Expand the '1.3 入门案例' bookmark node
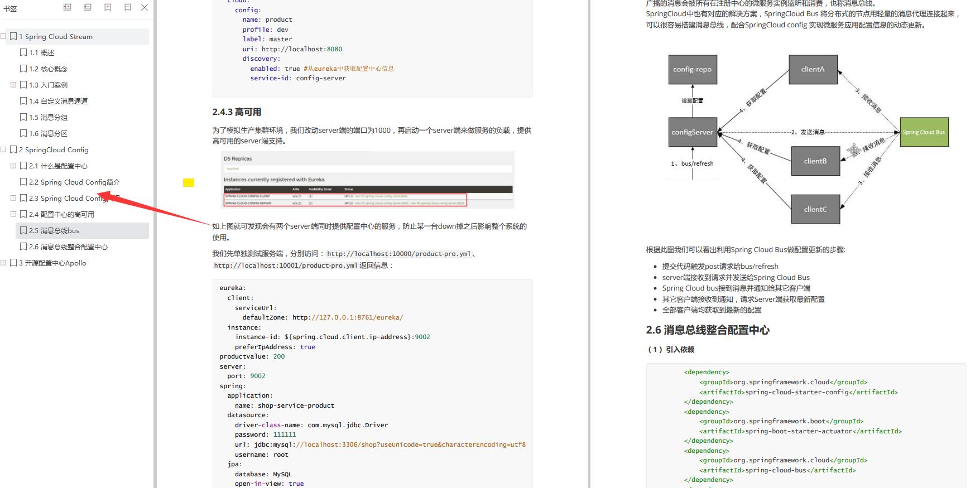980x488 pixels. pyautogui.click(x=13, y=85)
